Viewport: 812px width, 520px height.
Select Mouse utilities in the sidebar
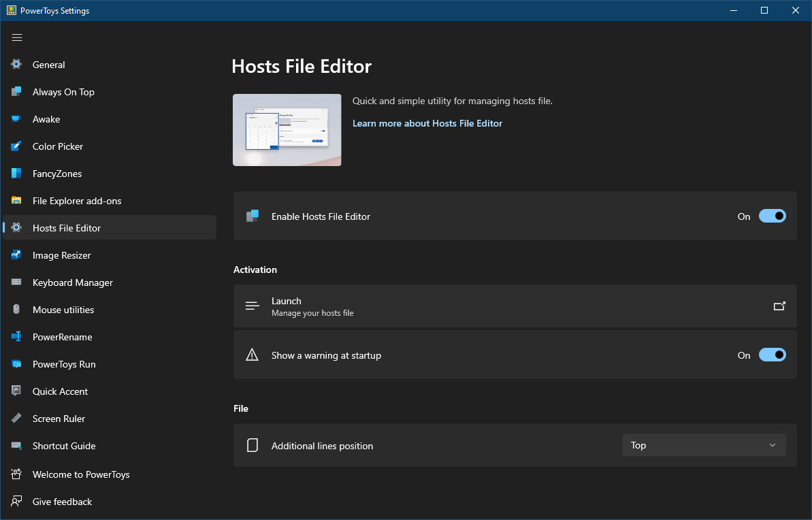[63, 310]
